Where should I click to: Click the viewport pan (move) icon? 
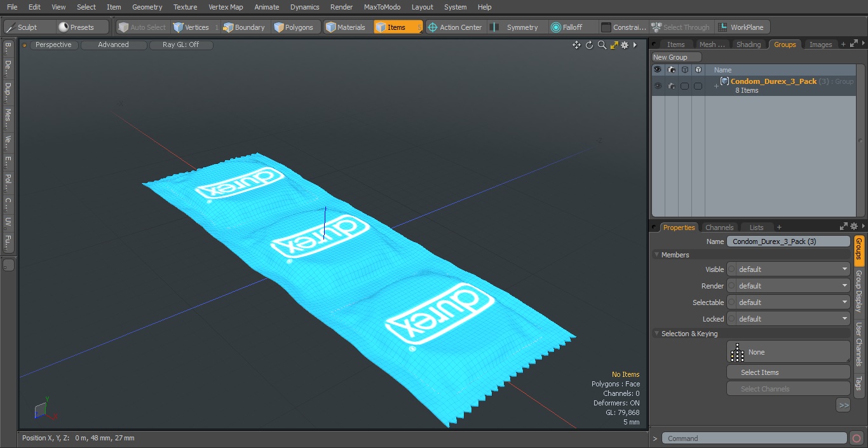coord(576,45)
